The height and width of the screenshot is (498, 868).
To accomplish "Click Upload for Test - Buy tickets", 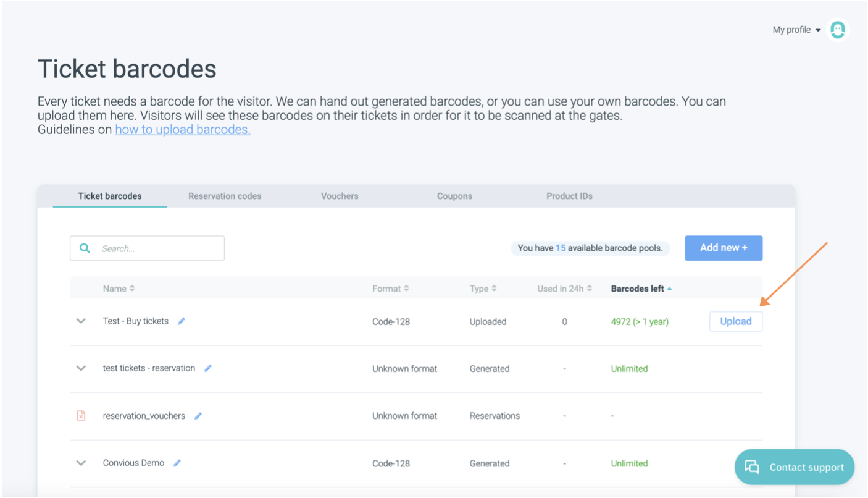I will tap(735, 321).
